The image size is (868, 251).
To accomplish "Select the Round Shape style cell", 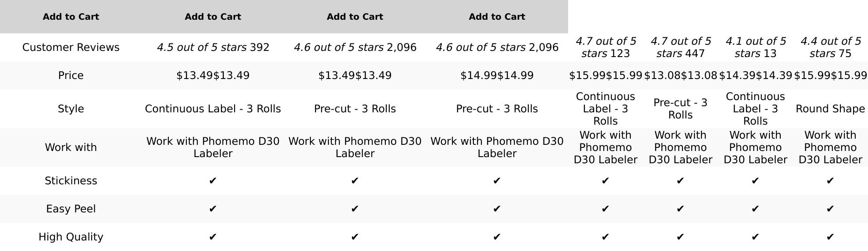I will (830, 109).
